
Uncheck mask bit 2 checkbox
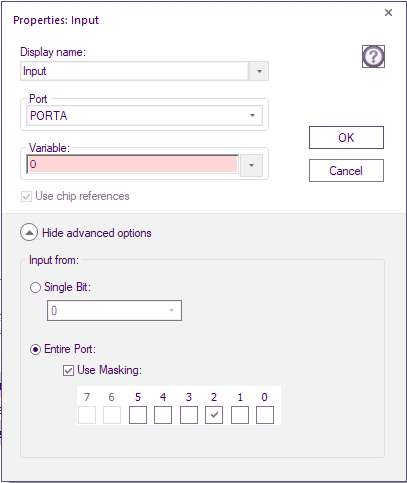214,415
